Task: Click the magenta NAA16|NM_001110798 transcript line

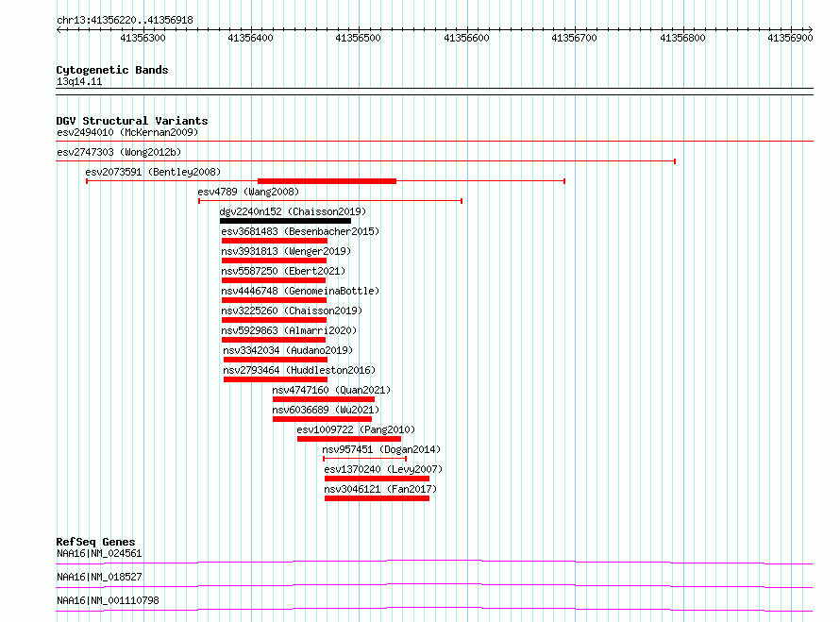Action: point(434,609)
